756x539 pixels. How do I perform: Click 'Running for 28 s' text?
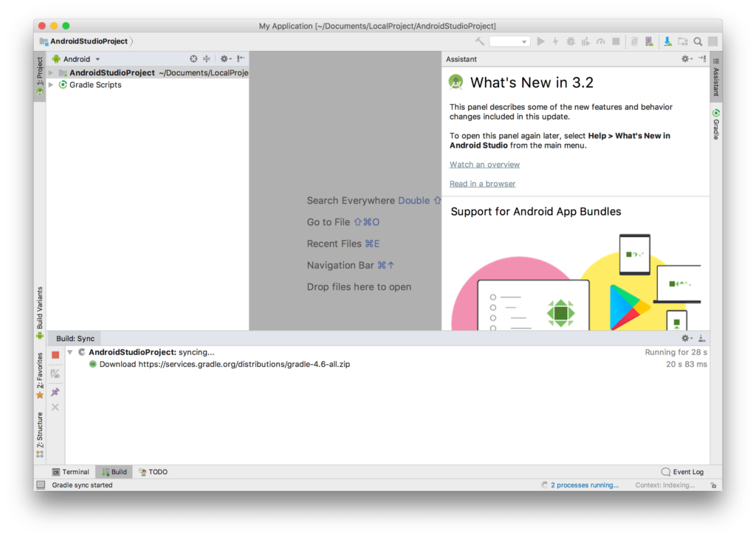676,352
